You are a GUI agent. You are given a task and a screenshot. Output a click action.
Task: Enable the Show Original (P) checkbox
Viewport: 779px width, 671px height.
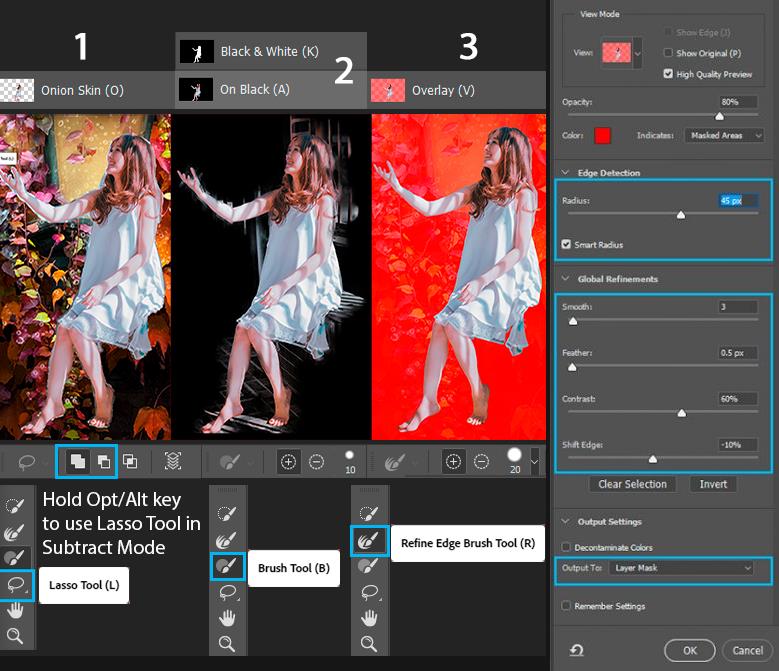668,53
